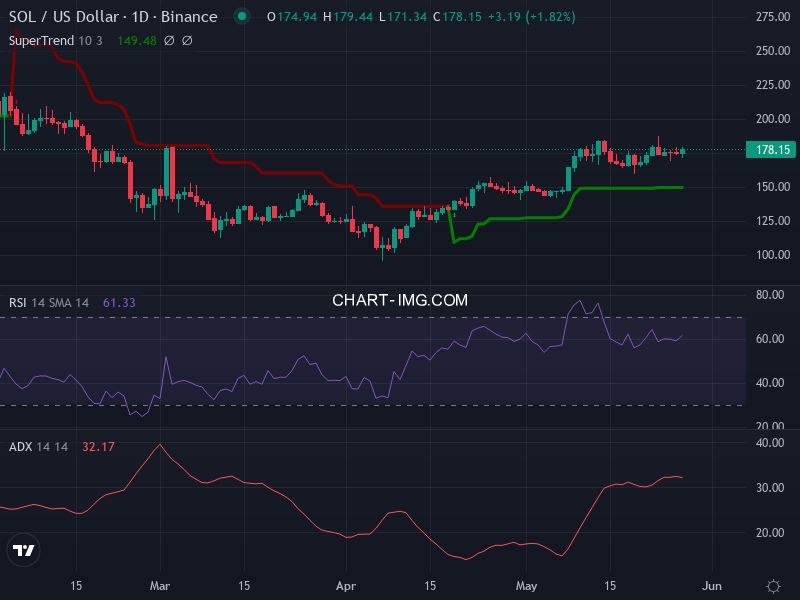Click the change value +3.19 (+1.82%)

[532, 17]
